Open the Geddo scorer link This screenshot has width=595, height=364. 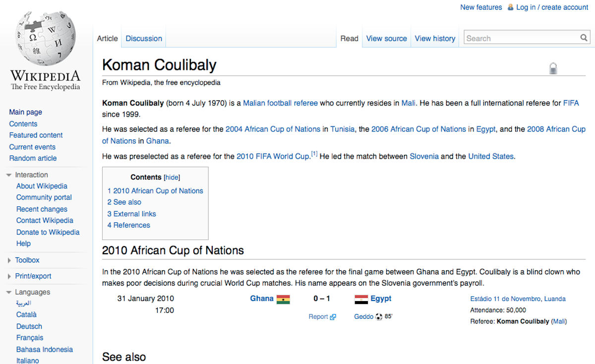tap(363, 317)
